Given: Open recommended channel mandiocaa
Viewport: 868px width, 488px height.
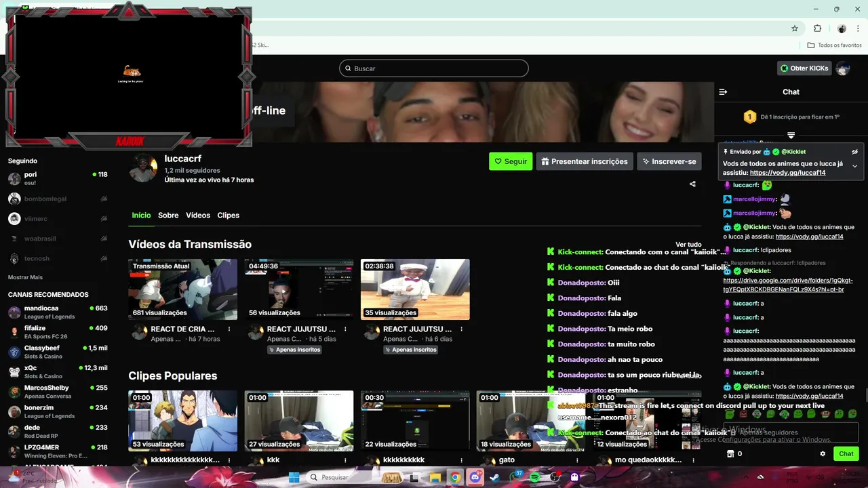Looking at the screenshot, I should click(x=58, y=312).
